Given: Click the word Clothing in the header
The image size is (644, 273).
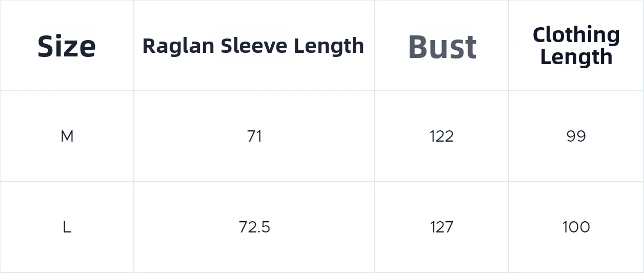Looking at the screenshot, I should [x=576, y=35].
